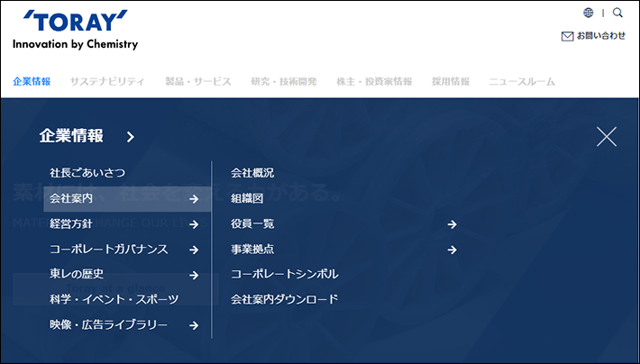This screenshot has width=640, height=364.
Task: Select 経営方針 menu item
Action: tap(71, 224)
